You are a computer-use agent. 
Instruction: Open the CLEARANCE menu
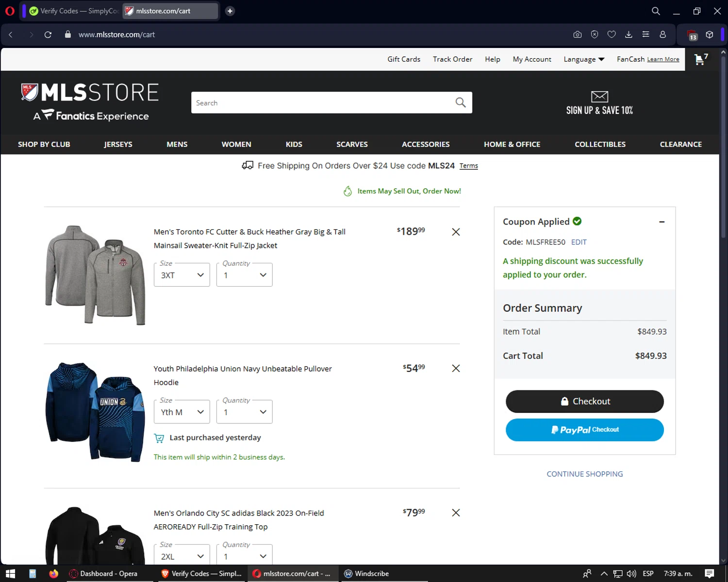click(x=681, y=144)
